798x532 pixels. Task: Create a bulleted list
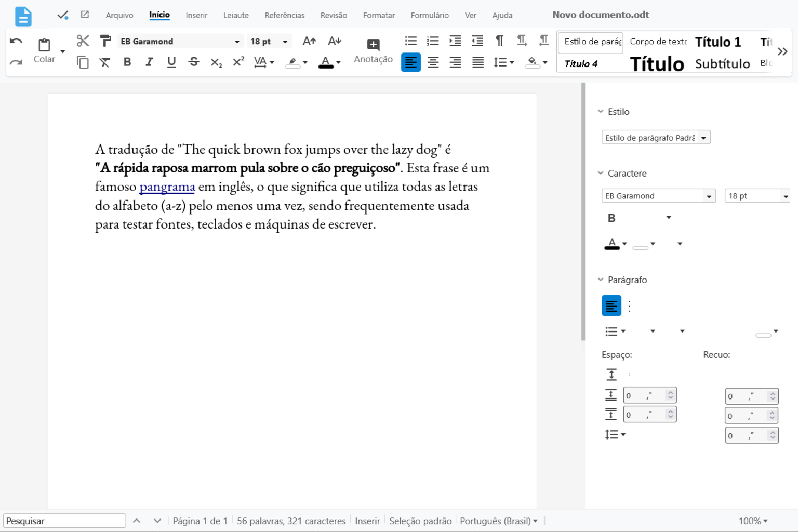410,41
